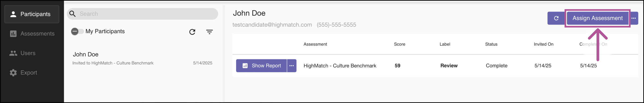Click the magnifier search icon
644x103 pixels.
pos(72,14)
